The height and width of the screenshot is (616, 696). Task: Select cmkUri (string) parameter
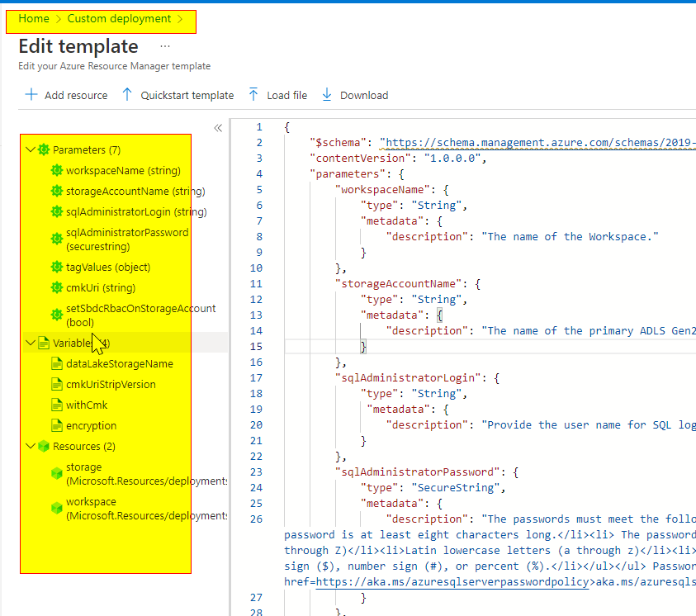coord(101,288)
